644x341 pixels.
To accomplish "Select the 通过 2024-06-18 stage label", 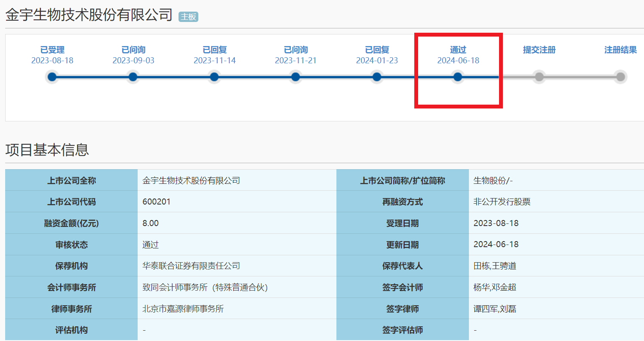I will pyautogui.click(x=457, y=50).
